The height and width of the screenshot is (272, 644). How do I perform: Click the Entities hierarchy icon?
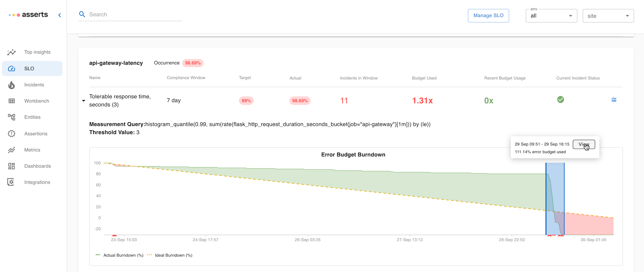pyautogui.click(x=12, y=117)
